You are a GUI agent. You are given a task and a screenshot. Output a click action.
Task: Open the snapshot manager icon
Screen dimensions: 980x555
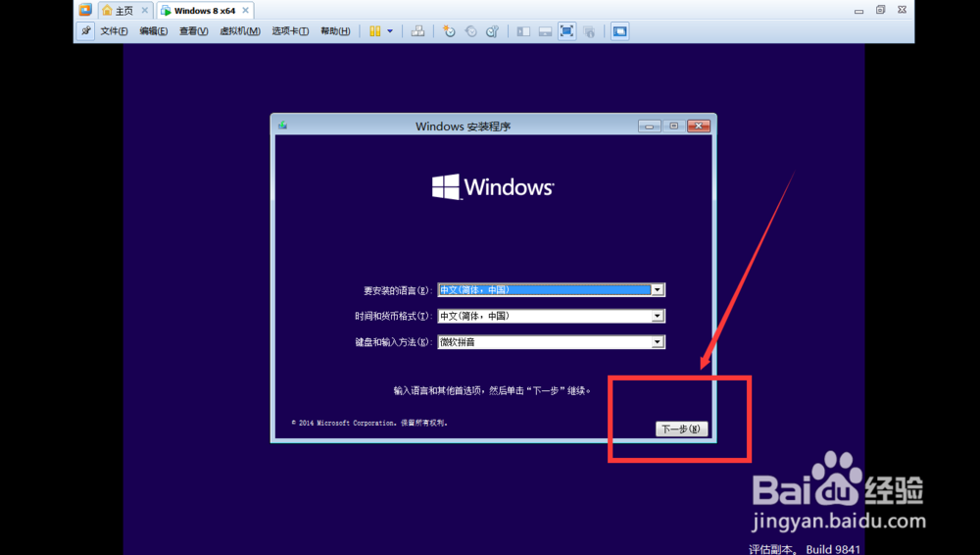[493, 31]
